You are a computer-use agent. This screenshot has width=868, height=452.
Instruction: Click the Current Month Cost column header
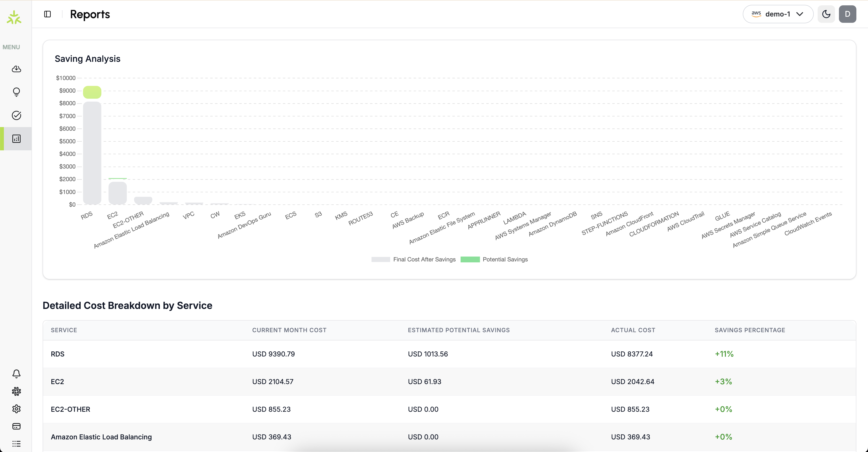(289, 330)
